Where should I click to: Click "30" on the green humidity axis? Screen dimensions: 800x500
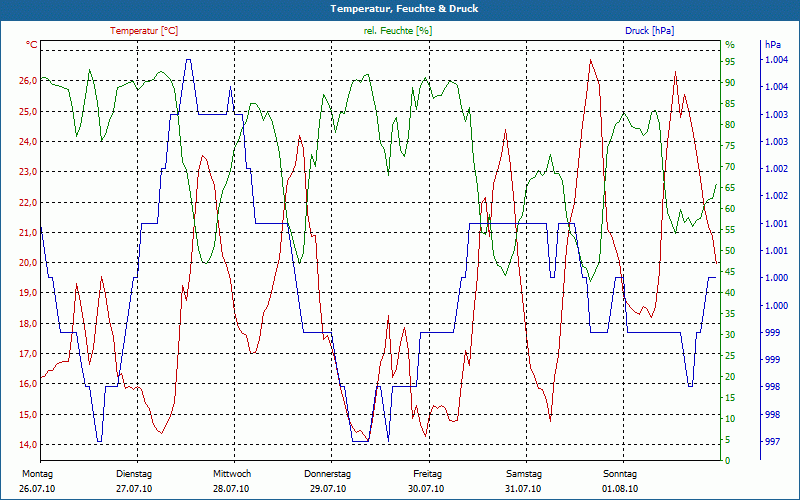click(730, 335)
